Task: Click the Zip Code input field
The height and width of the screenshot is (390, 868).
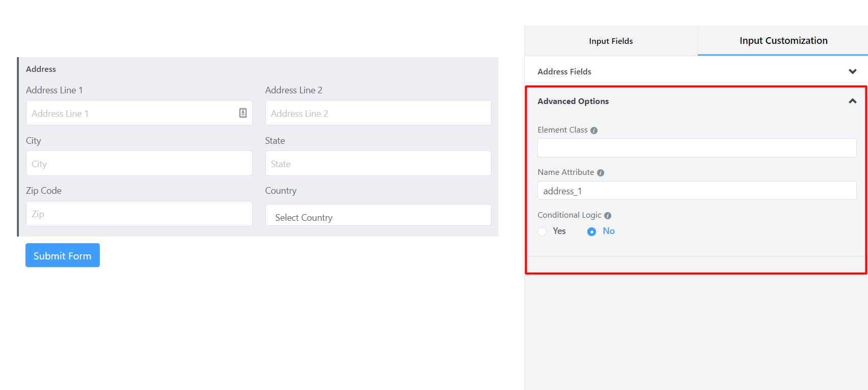Action: (x=139, y=214)
